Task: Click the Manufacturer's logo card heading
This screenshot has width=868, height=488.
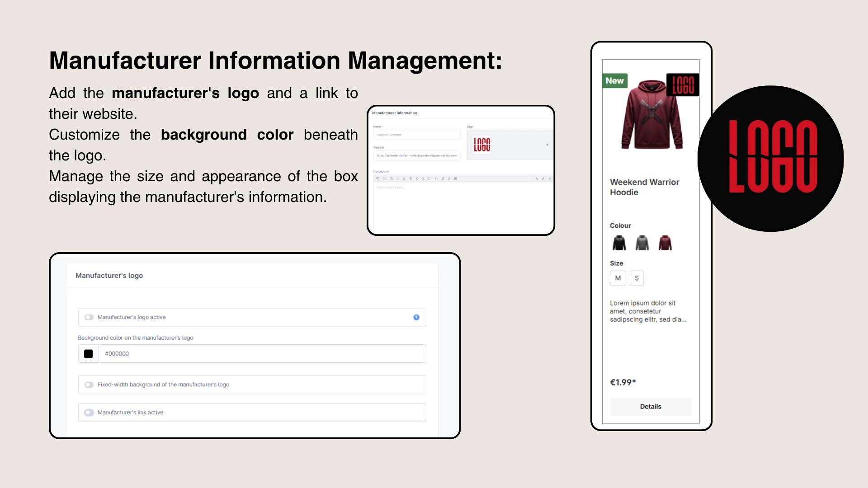Action: 109,276
